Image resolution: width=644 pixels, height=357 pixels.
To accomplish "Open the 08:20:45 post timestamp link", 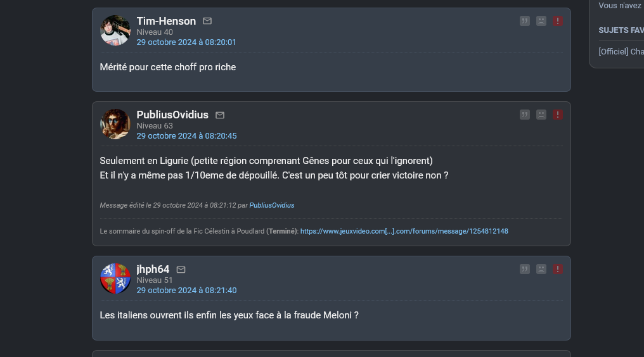I will (x=186, y=136).
